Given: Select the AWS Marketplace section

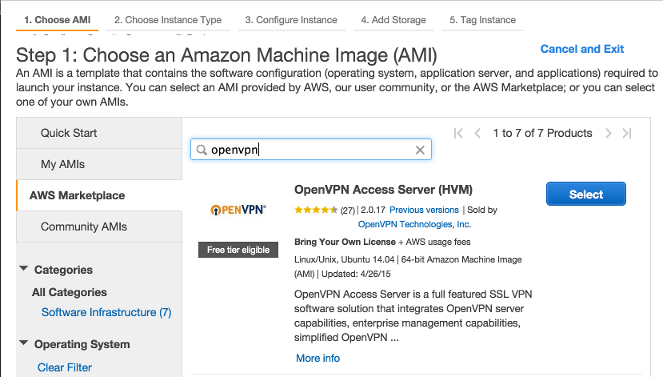Looking at the screenshot, I should (99, 195).
